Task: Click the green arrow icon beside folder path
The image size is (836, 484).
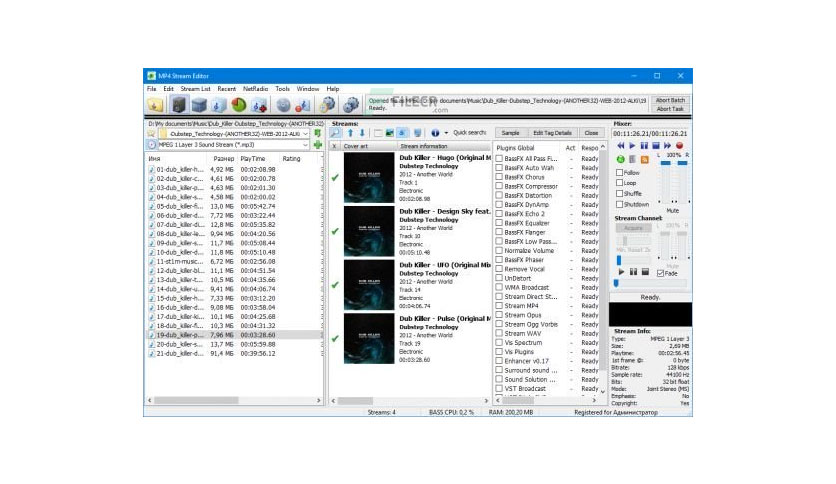Action: click(318, 133)
